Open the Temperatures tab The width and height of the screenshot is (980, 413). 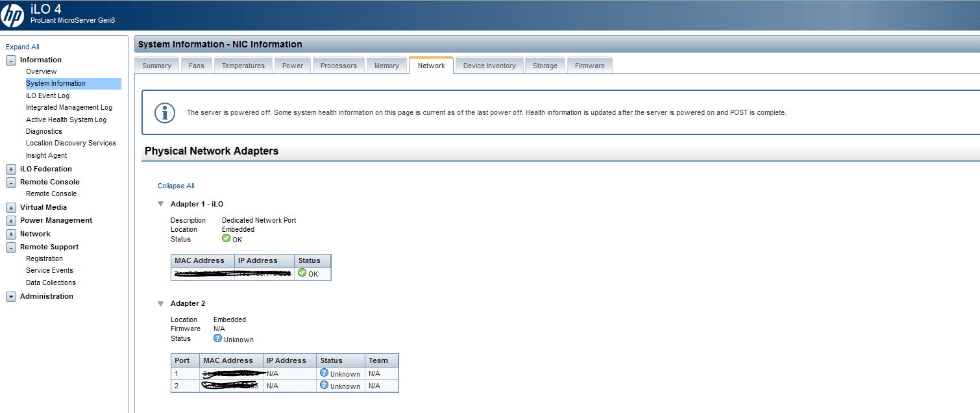pyautogui.click(x=243, y=66)
